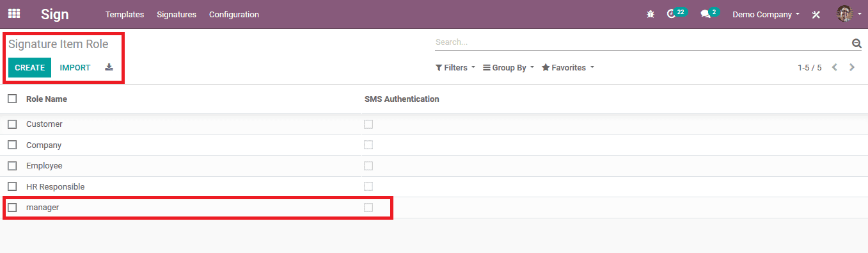Sort by Role Name column header
Screen dimensions: 868x253
[x=47, y=99]
